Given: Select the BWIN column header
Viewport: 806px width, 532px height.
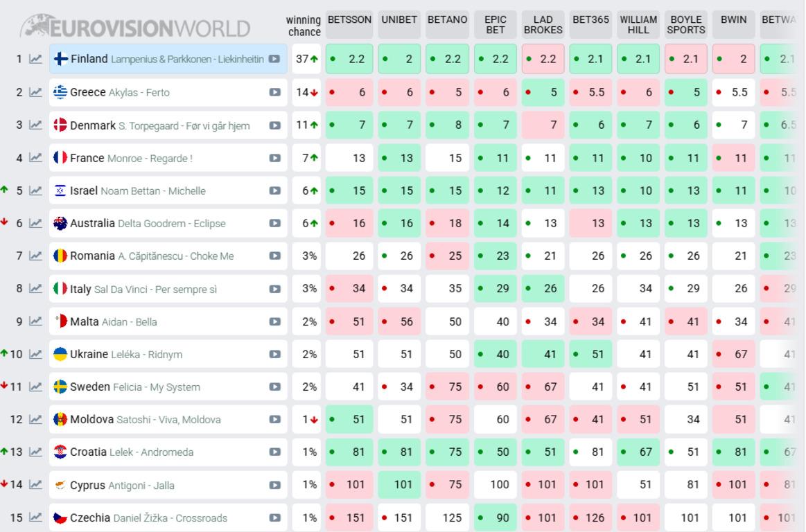Looking at the screenshot, I should coord(733,24).
